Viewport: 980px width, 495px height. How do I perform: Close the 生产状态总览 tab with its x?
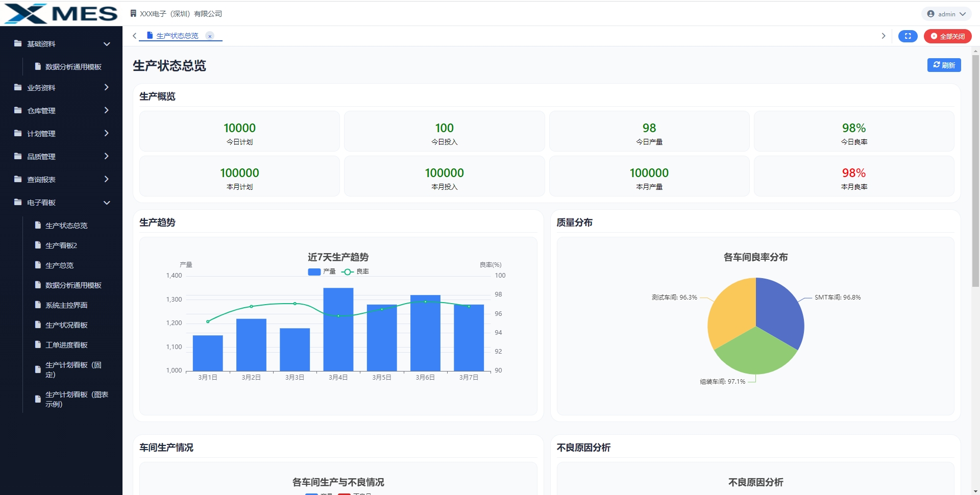tap(210, 36)
